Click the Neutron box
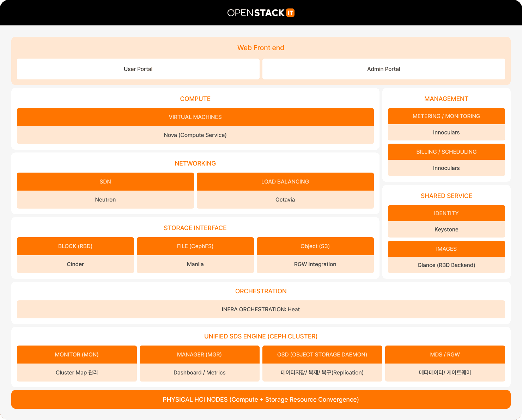The width and height of the screenshot is (522, 420). (x=105, y=199)
